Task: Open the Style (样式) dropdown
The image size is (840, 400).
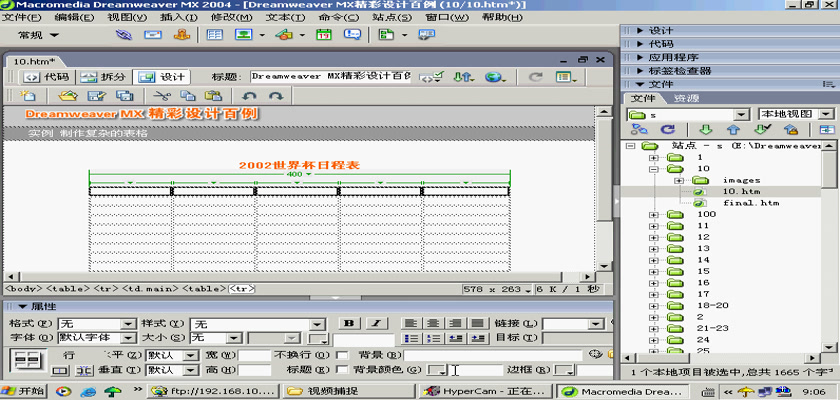Action: pyautogui.click(x=318, y=324)
